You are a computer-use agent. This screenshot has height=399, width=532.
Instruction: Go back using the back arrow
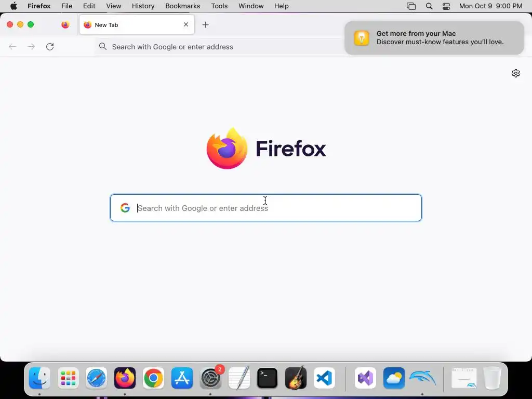(x=12, y=46)
